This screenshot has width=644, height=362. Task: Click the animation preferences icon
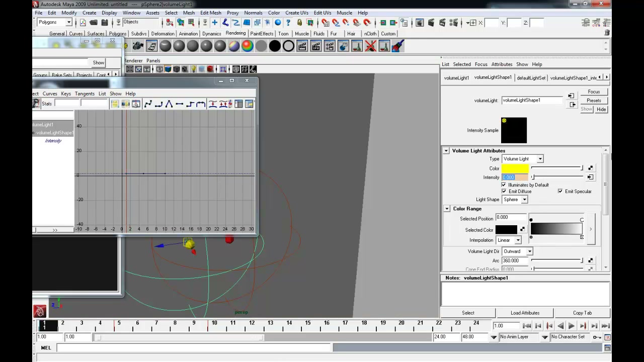click(607, 337)
